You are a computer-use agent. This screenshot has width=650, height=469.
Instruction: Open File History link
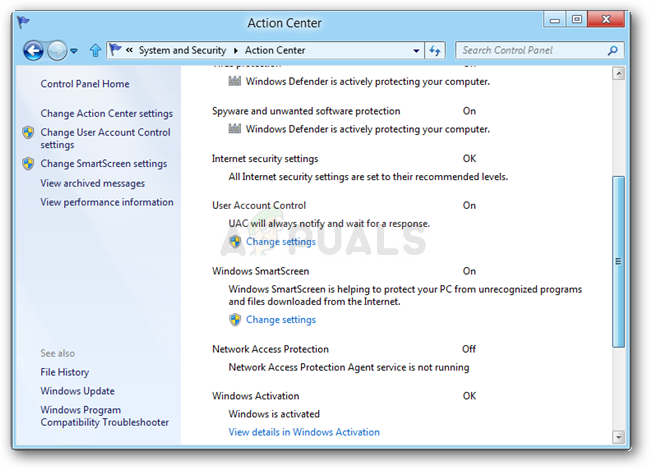click(65, 372)
